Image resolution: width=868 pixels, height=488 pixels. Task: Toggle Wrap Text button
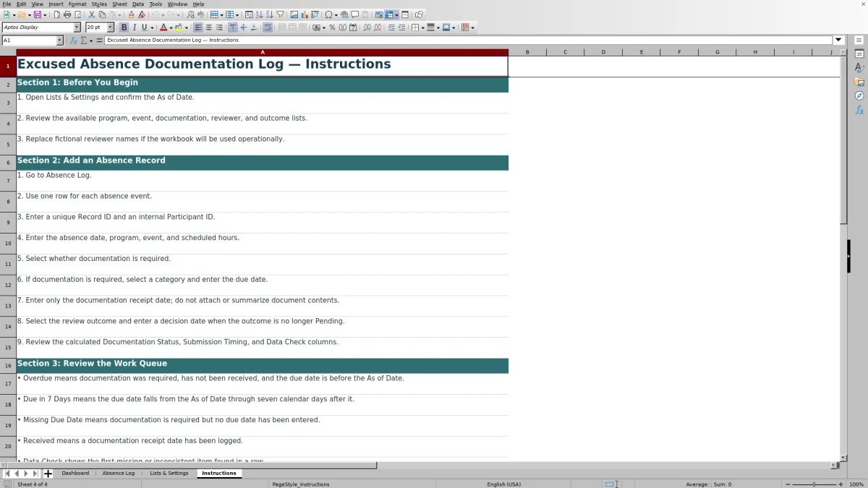pyautogui.click(x=268, y=27)
